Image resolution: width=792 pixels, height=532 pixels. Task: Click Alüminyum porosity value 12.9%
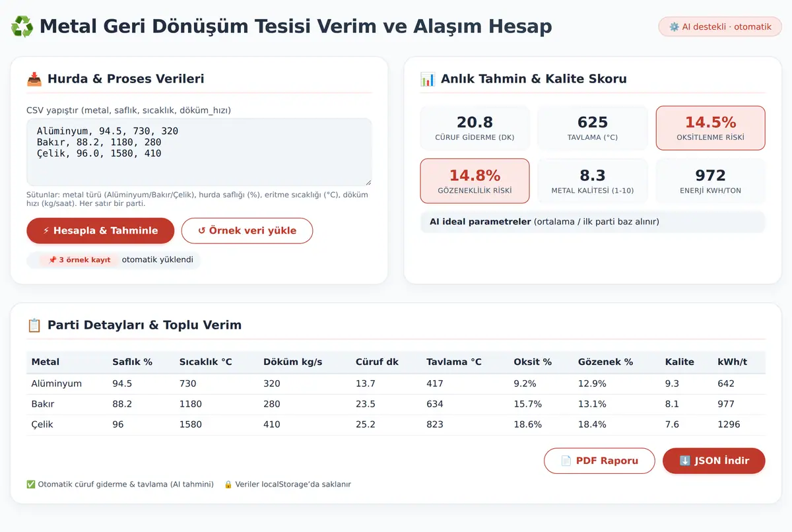click(x=592, y=383)
